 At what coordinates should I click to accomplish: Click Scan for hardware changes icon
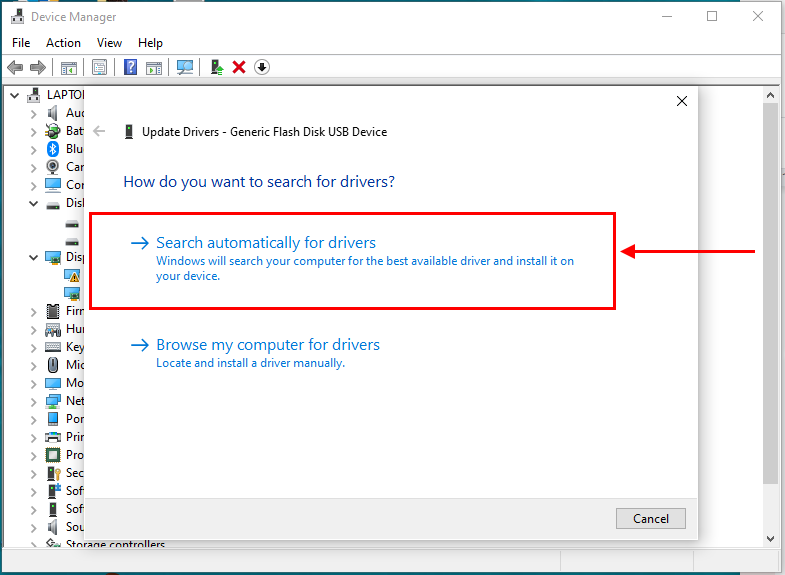click(185, 67)
